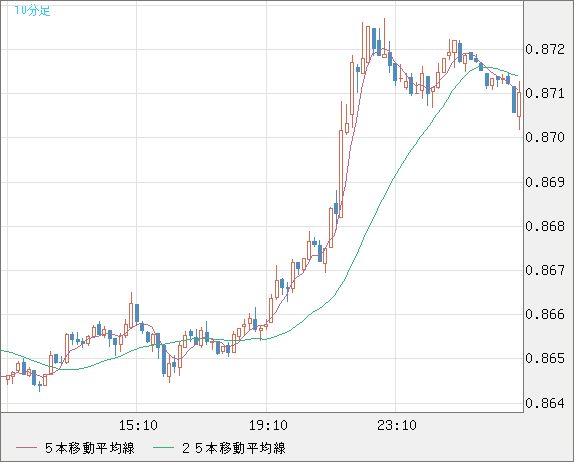Select the 0.866 price axis label
This screenshot has height=462, width=574.
545,314
